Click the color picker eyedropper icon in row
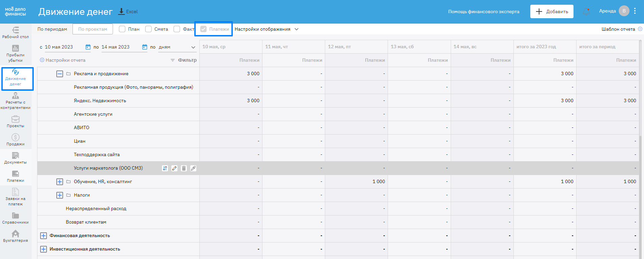Image resolution: width=644 pixels, height=259 pixels. (193, 168)
